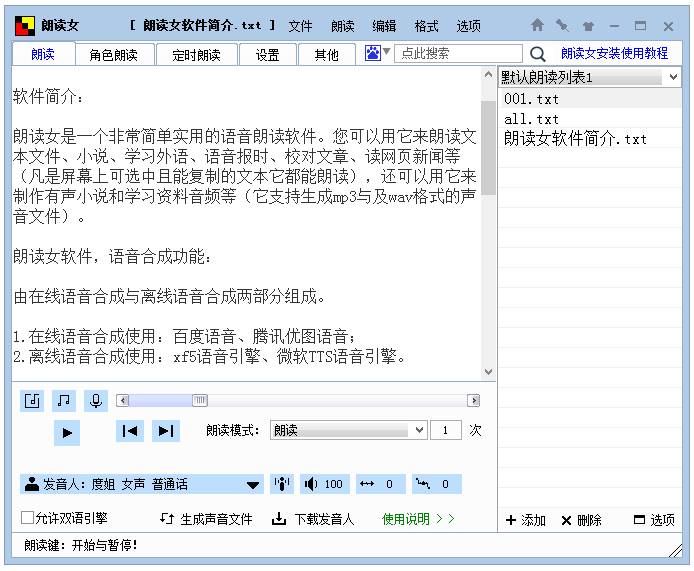
Task: Open the 编辑 menu
Action: (x=384, y=26)
